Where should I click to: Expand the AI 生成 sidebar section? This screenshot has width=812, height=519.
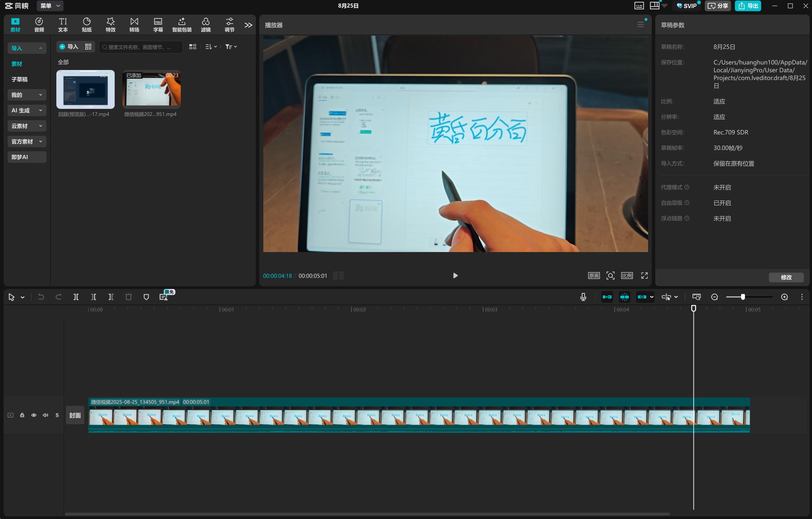27,110
